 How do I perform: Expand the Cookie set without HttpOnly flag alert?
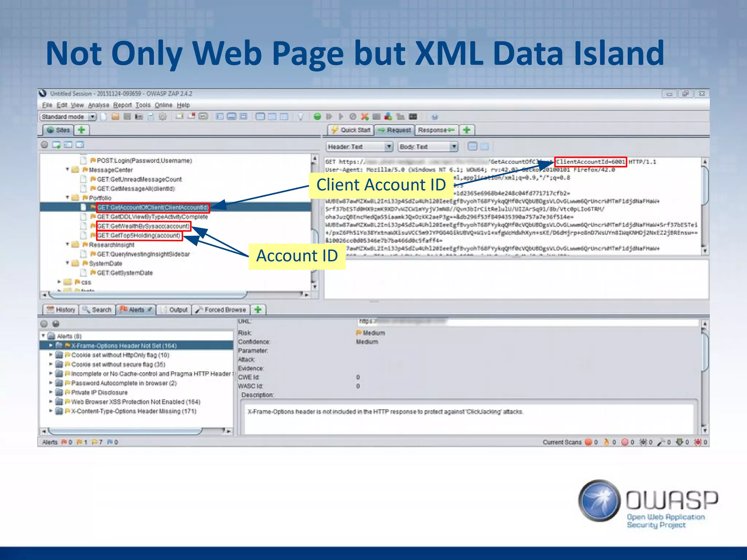coord(51,355)
